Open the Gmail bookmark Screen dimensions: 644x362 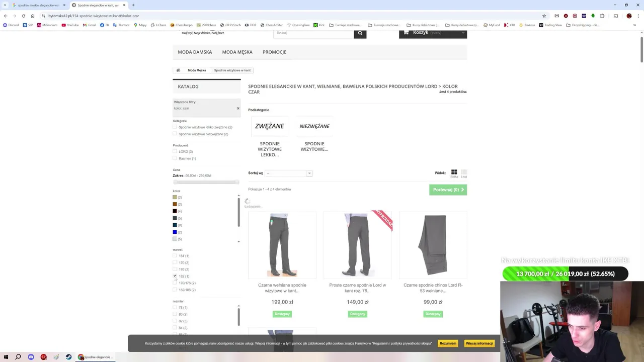tap(89, 25)
